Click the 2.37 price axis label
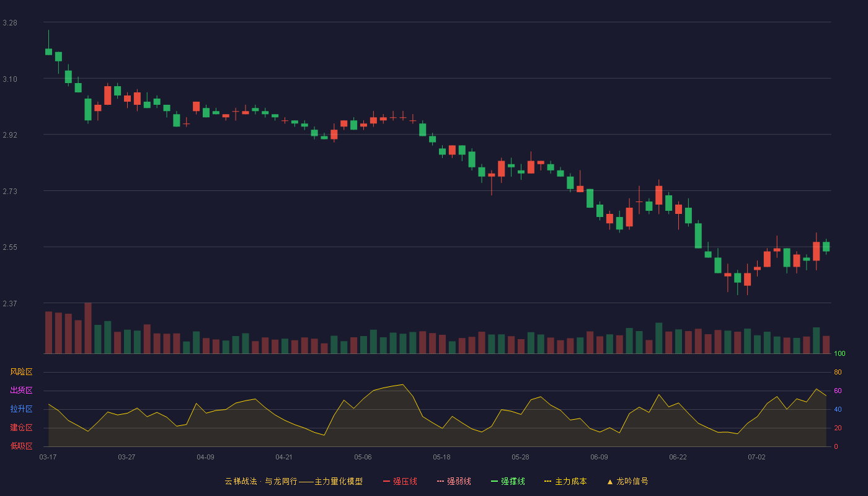The height and width of the screenshot is (496, 868). click(x=10, y=304)
